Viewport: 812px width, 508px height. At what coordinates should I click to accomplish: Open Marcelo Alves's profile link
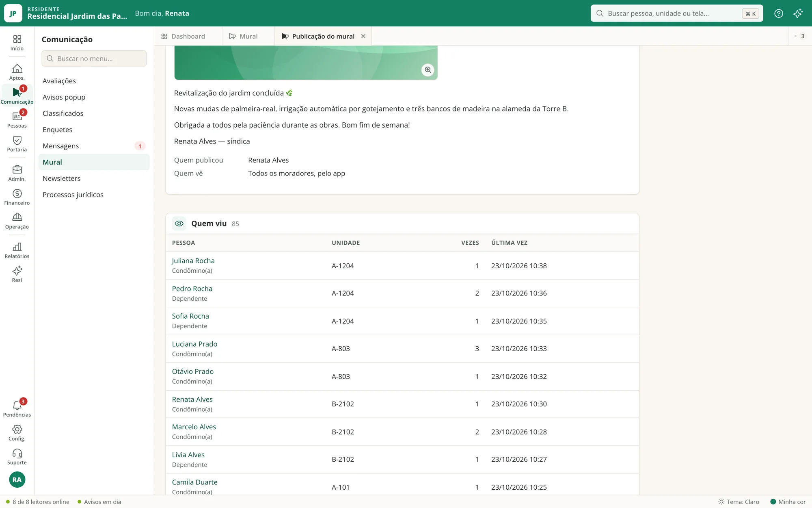(x=194, y=427)
